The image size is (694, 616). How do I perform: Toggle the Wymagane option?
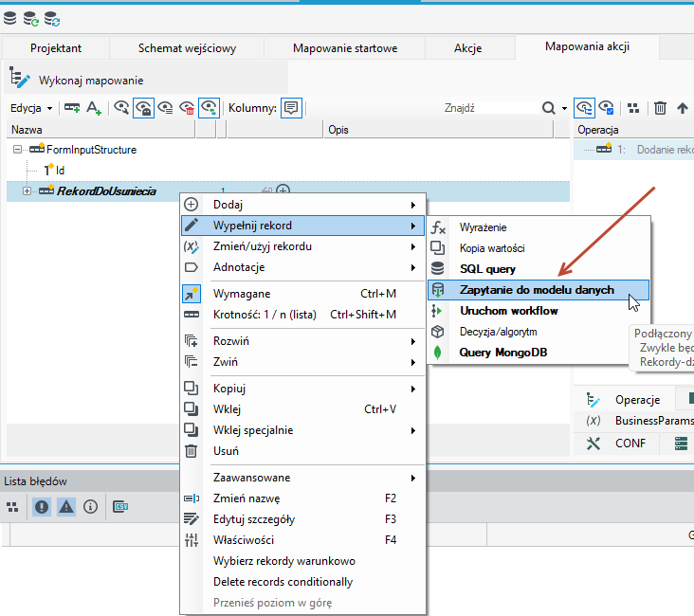point(302,294)
